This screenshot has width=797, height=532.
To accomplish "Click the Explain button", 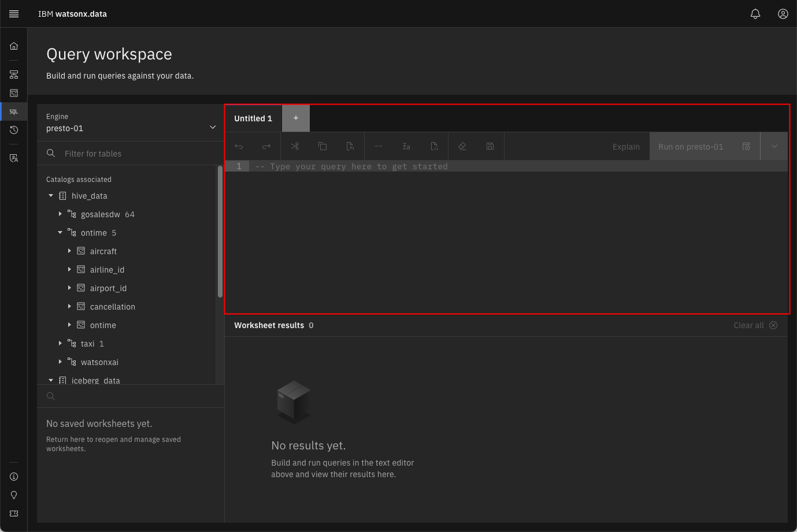I will pyautogui.click(x=626, y=147).
